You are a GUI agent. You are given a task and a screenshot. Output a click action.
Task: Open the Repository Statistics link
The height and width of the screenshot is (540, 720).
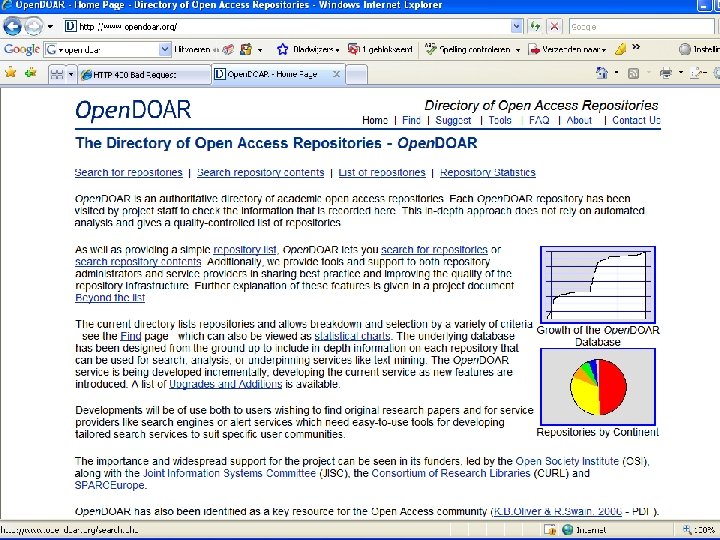tap(487, 173)
